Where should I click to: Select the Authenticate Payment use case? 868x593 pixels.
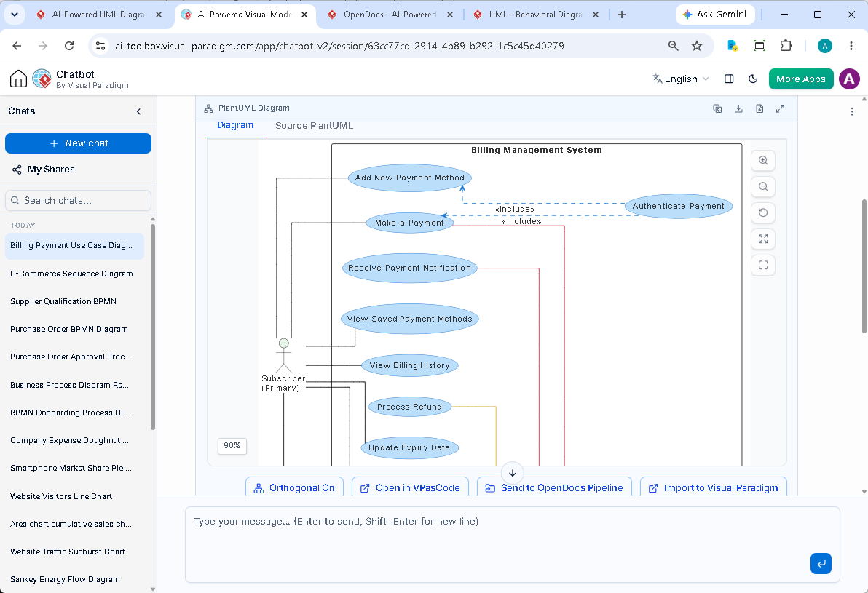(678, 207)
